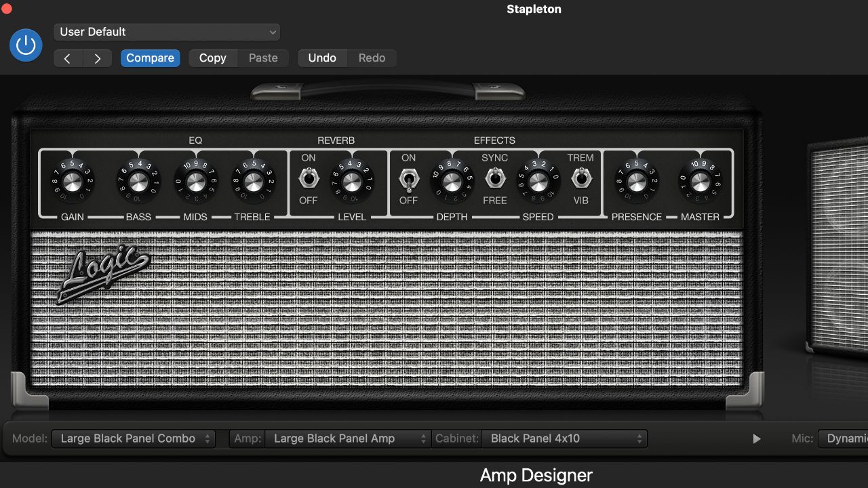
Task: Click the Compare button
Action: tap(150, 58)
